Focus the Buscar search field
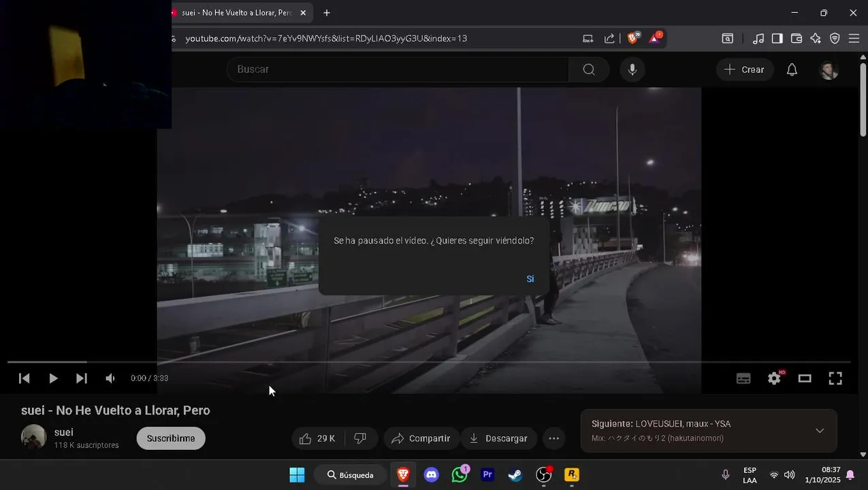The width and height of the screenshot is (868, 490). [398, 69]
